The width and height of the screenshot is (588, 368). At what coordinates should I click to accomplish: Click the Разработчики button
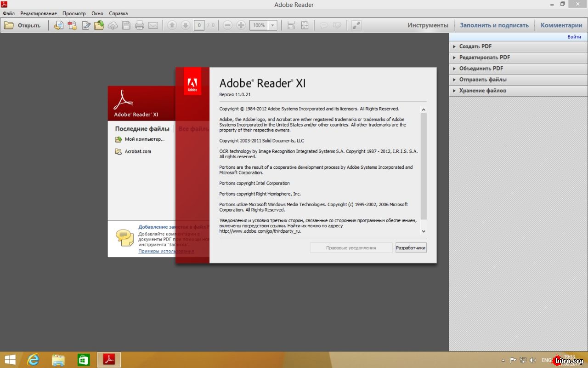411,247
